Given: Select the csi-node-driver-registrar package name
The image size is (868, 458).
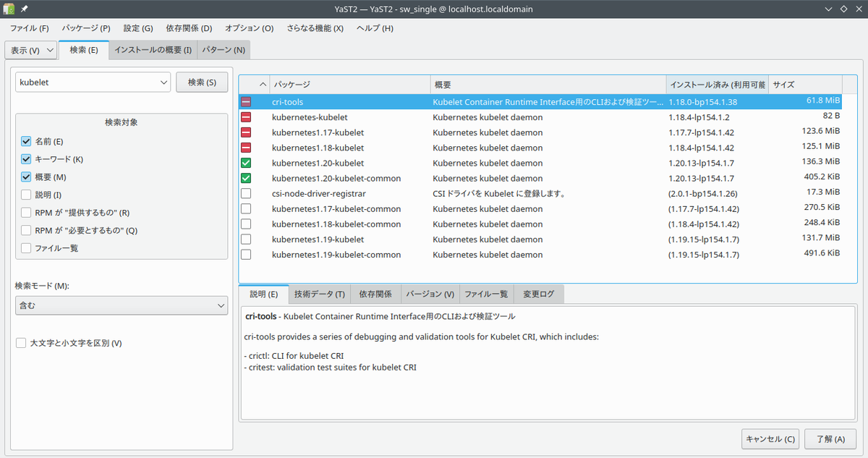Looking at the screenshot, I should pyautogui.click(x=319, y=193).
